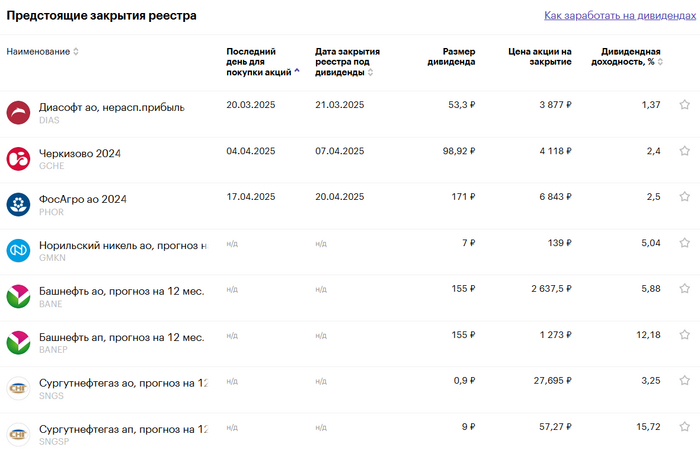Click the Bashneft BANE ordinary share logo

coord(18,297)
